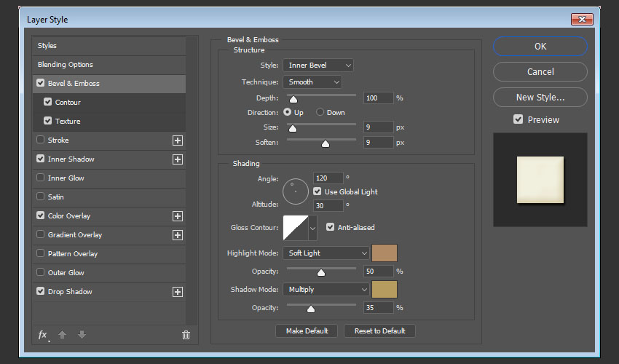The image size is (619, 364).
Task: Expand the Highlight Mode Soft Light dropdown
Action: click(326, 253)
